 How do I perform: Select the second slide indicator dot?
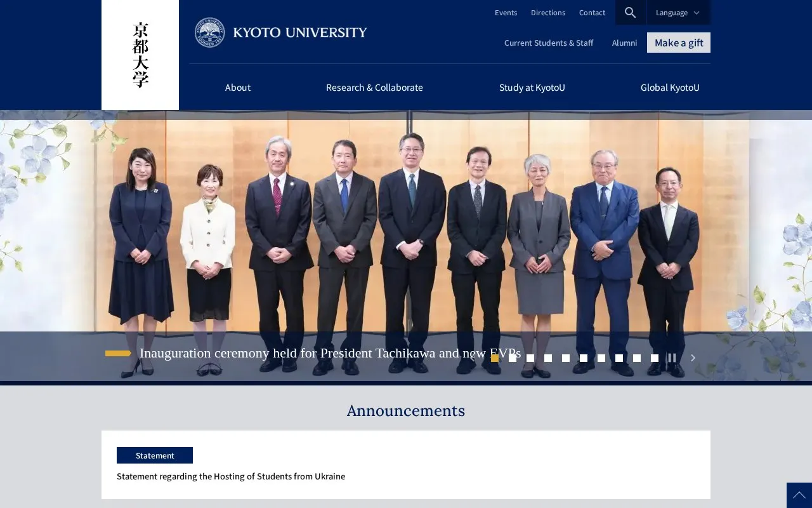coord(513,358)
